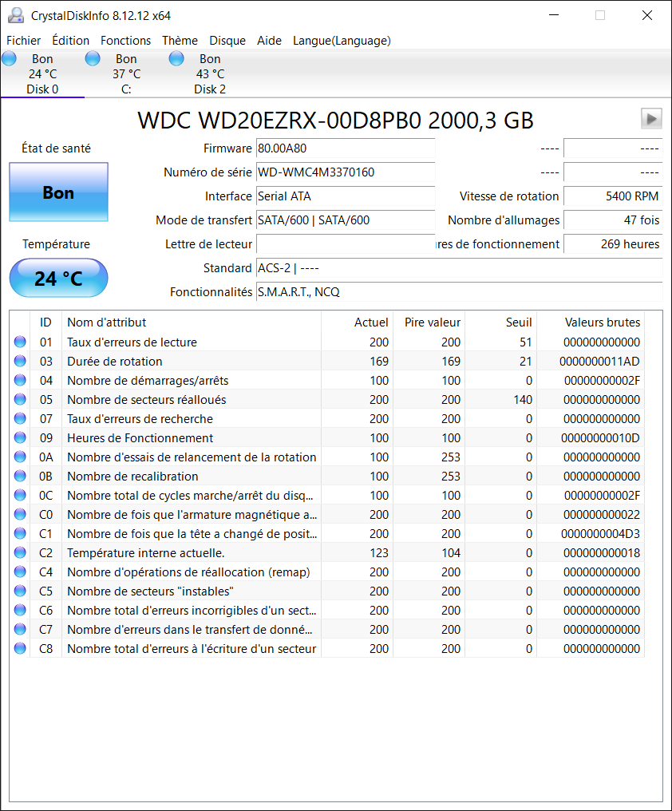
Task: Click the status dot for attribute 0A
Action: click(x=20, y=457)
